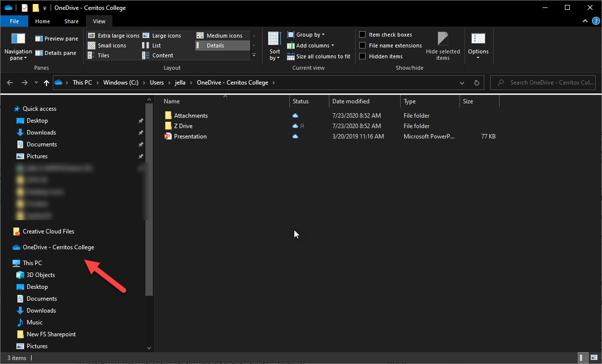Screen dimensions: 602x364
Task: Switch layout to Large icons
Action: [162, 36]
